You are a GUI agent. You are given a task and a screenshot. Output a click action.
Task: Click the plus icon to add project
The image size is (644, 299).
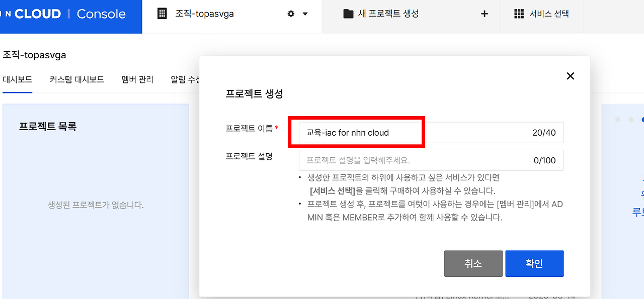(x=485, y=14)
